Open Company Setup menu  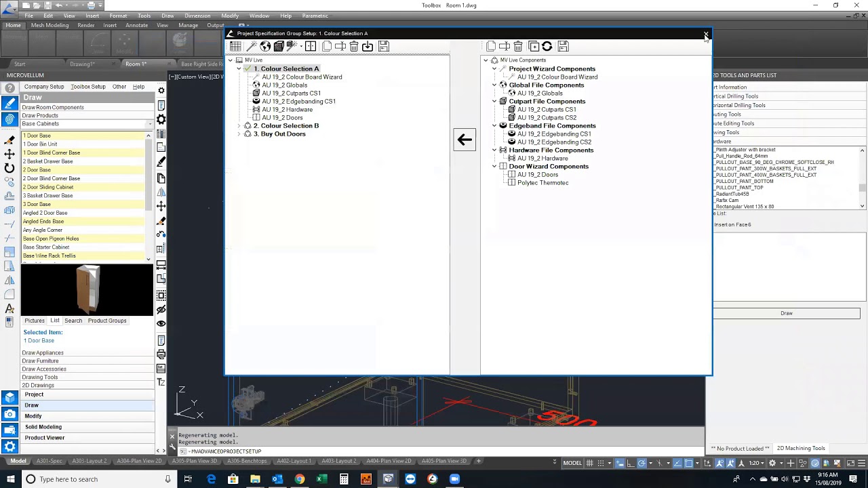[44, 87]
